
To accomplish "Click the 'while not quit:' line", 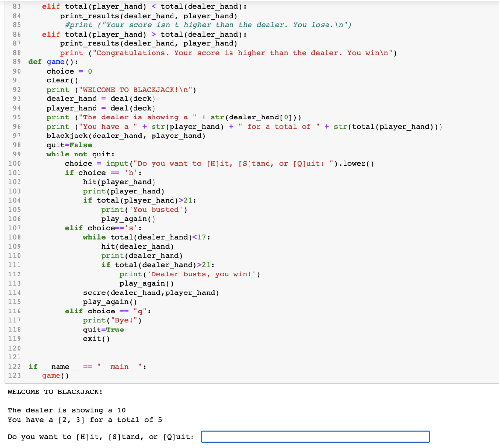I will pos(80,154).
